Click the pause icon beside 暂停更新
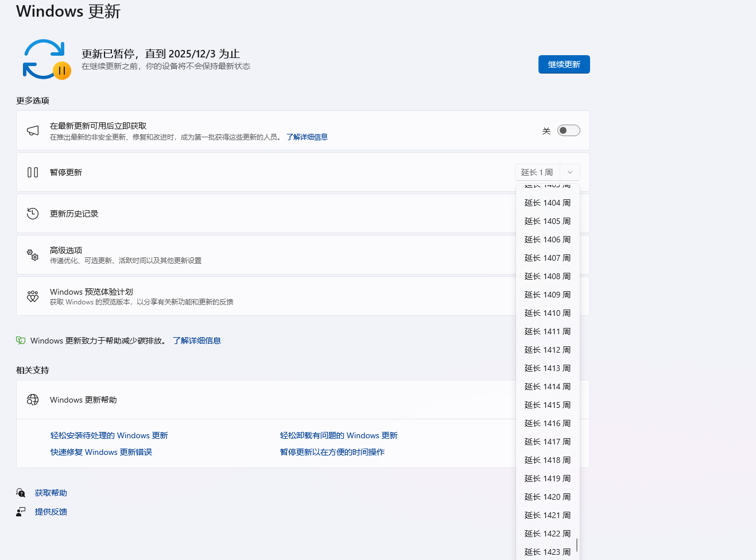Screen dimensions: 756x560 click(x=33, y=172)
